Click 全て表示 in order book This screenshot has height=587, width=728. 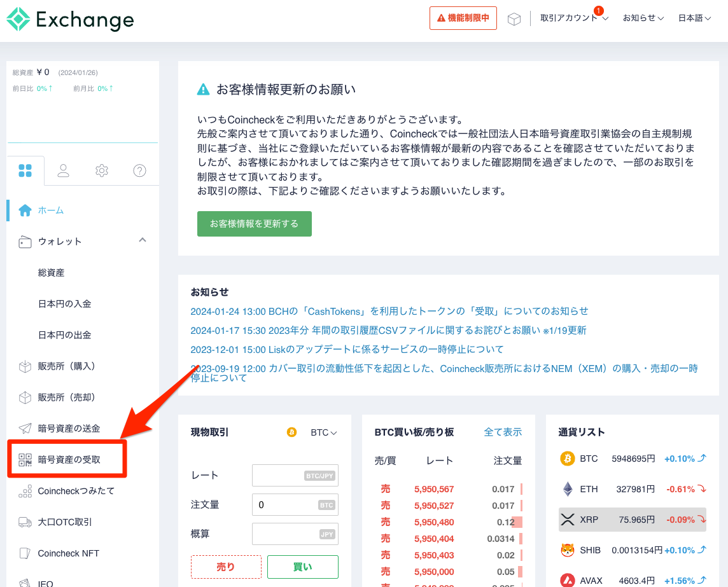[x=503, y=432]
